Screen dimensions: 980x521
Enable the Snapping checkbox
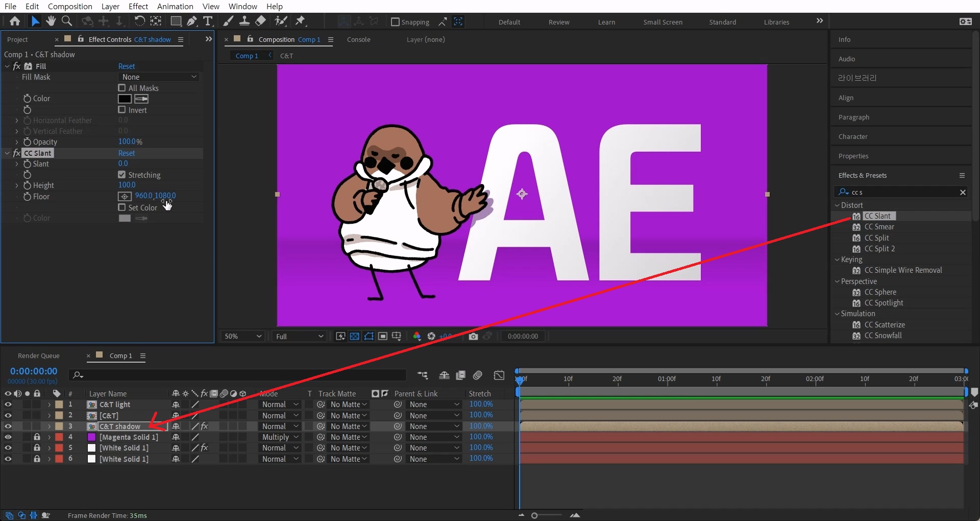tap(395, 22)
